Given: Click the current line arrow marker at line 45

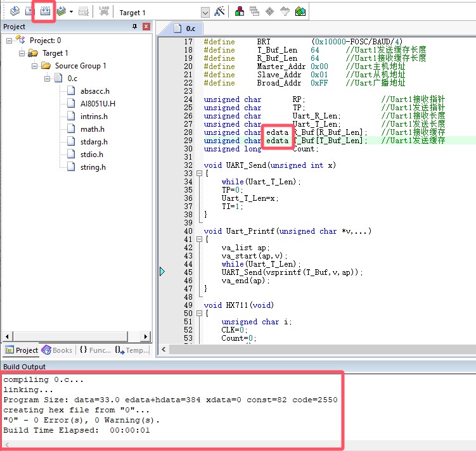Looking at the screenshot, I should (x=162, y=272).
